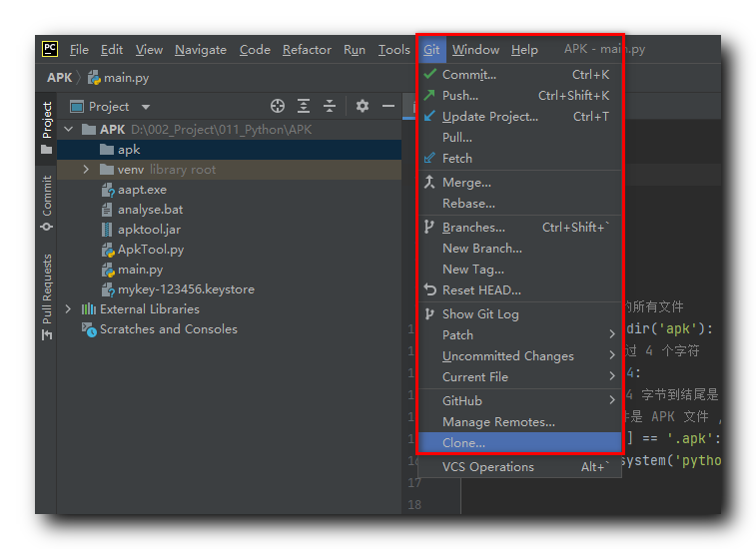Hide the Project panel with minus icon
The image size is (756, 549).
point(388,106)
